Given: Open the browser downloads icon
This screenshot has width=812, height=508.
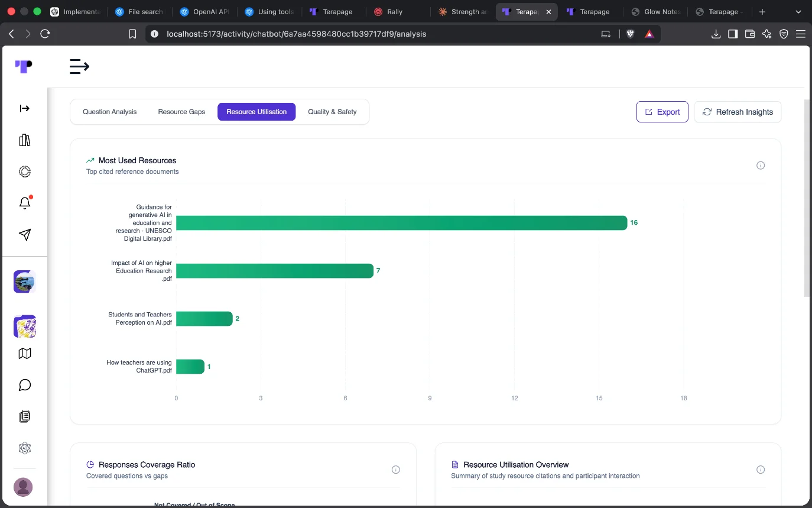Looking at the screenshot, I should coord(716,34).
